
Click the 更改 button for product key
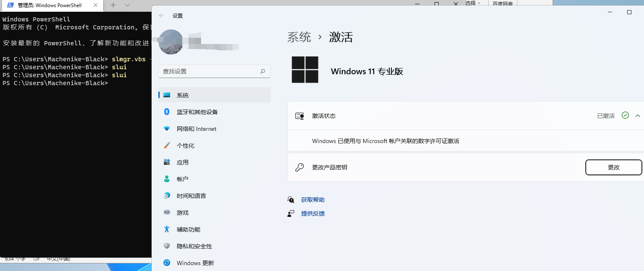[x=613, y=167]
